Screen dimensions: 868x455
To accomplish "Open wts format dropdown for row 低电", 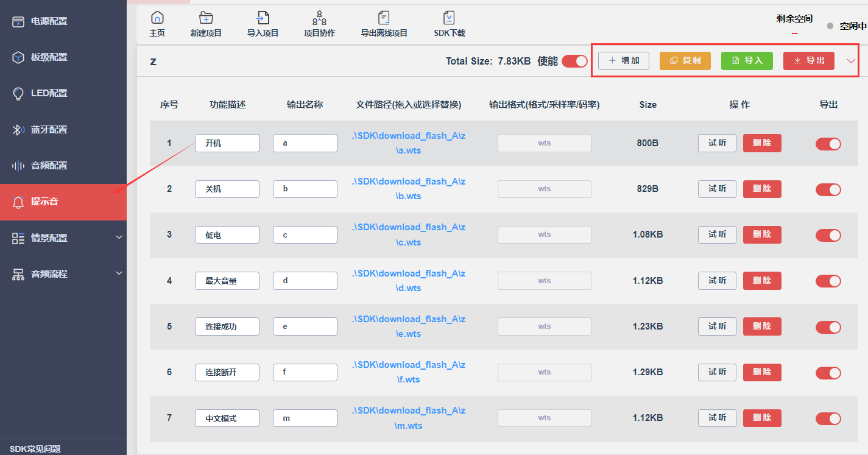I will 545,235.
